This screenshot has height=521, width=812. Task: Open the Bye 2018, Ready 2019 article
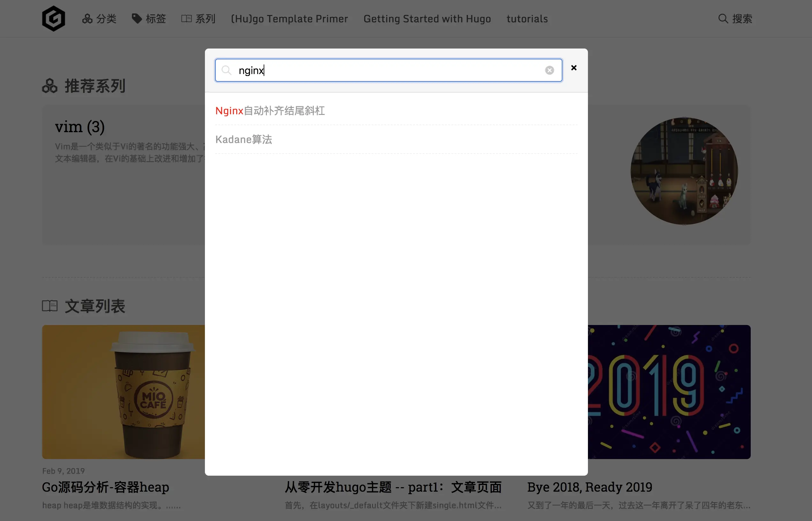pyautogui.click(x=590, y=487)
